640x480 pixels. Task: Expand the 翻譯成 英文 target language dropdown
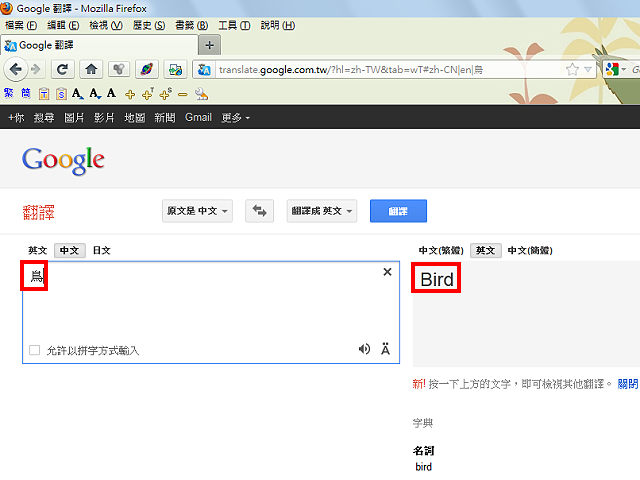322,211
